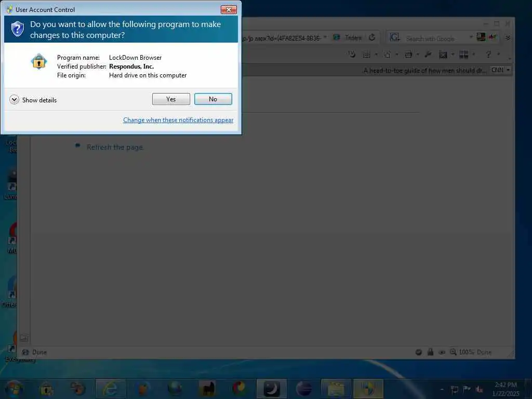Screen dimensions: 532x399
Task: Click the Trident engine switch icon
Action: tap(337, 37)
